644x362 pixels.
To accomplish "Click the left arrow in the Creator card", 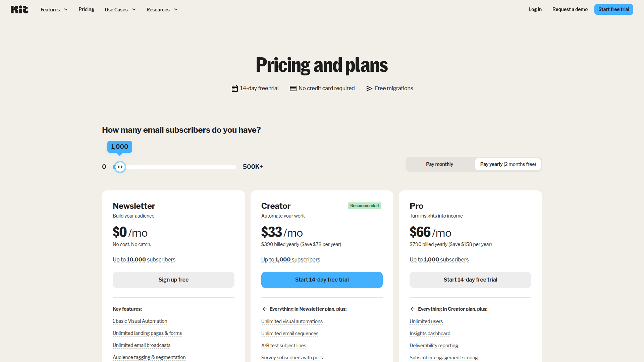I will (x=264, y=309).
